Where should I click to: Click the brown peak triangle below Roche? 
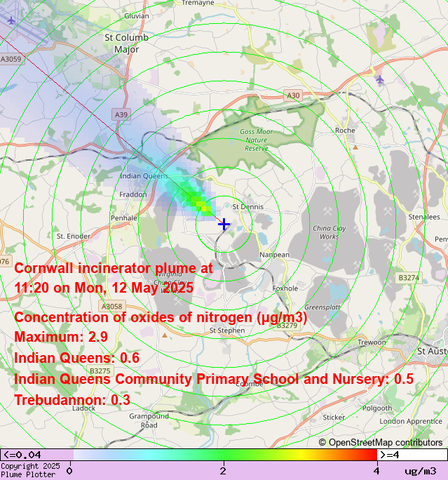point(355,147)
